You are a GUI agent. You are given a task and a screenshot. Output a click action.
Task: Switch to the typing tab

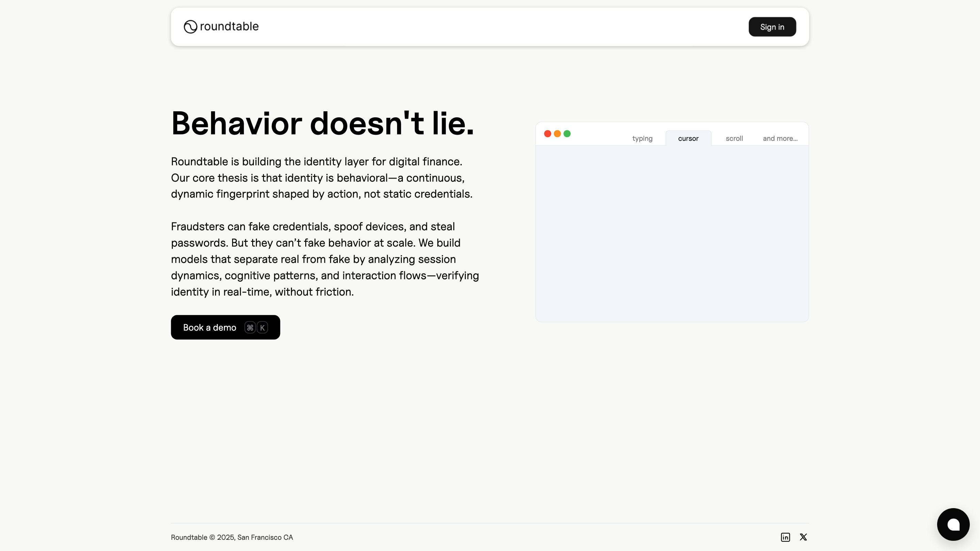(642, 138)
